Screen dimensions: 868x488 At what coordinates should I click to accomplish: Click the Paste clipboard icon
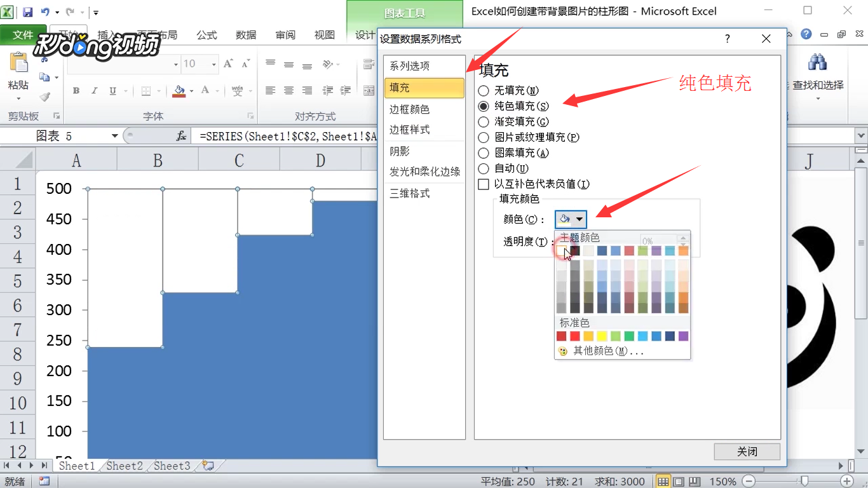pyautogui.click(x=18, y=64)
